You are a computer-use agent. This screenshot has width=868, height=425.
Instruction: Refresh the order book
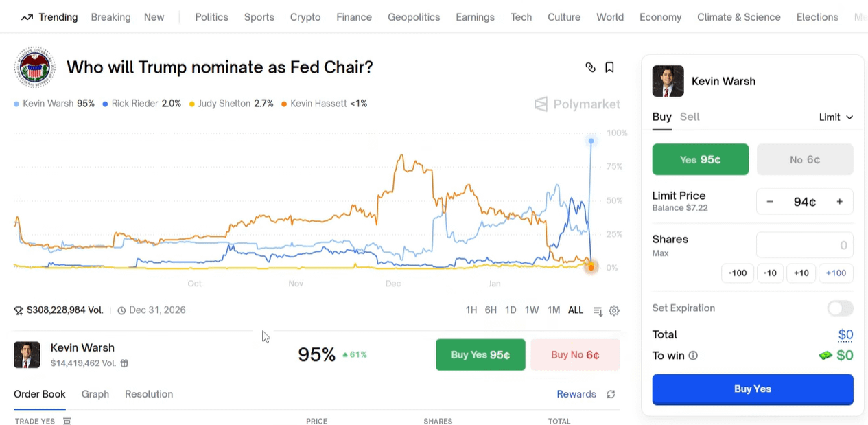click(x=611, y=394)
